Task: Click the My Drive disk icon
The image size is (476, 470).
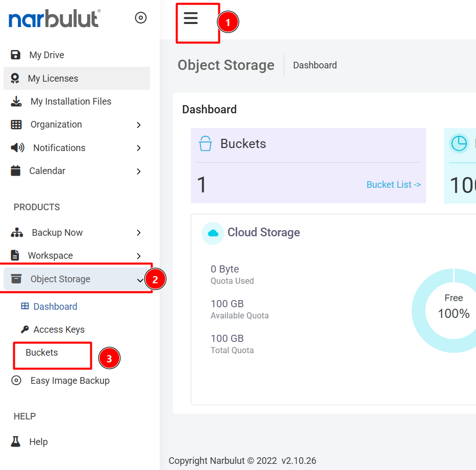Action: click(15, 55)
